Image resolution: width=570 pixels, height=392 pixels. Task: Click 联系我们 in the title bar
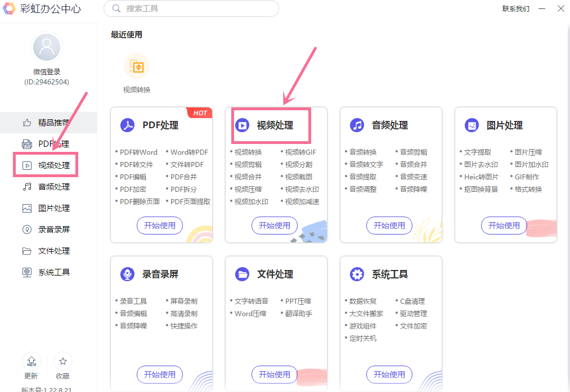tap(515, 8)
